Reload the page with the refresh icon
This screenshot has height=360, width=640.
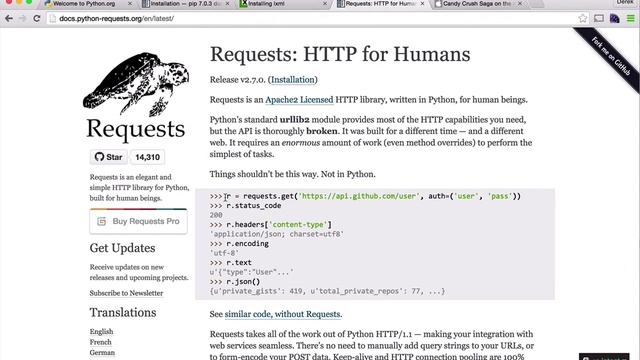point(36,18)
